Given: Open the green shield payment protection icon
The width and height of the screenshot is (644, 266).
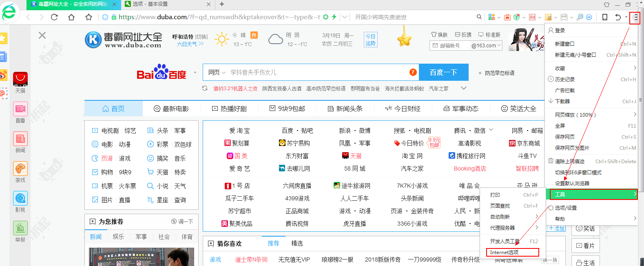Looking at the screenshot, I should (x=517, y=17).
